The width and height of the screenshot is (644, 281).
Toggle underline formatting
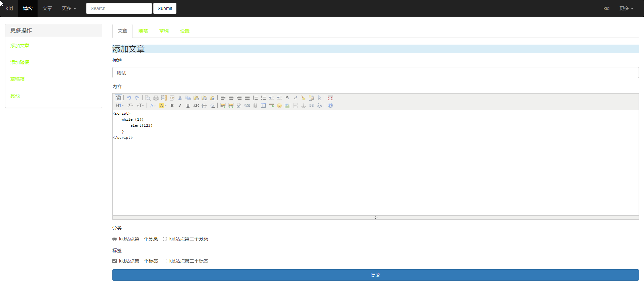point(188,106)
